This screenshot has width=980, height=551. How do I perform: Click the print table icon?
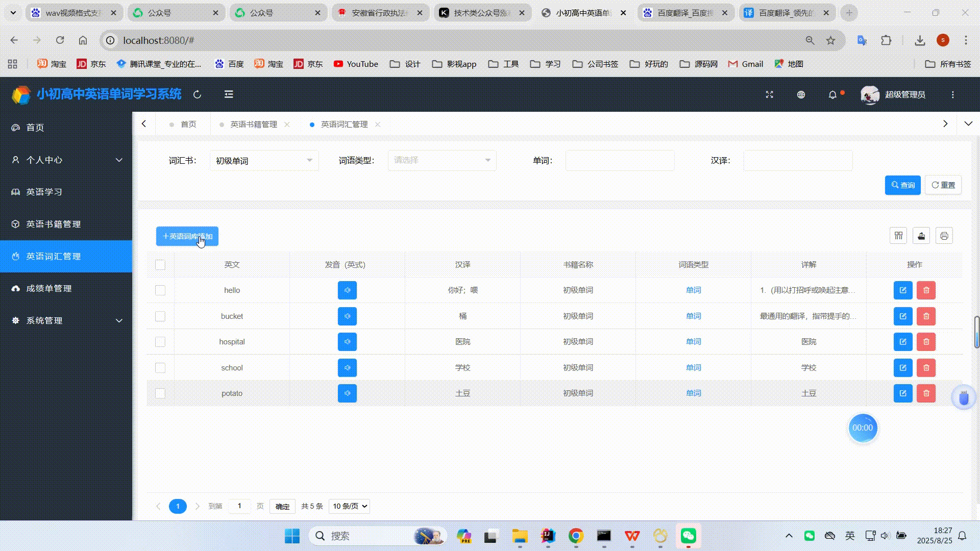[944, 236]
